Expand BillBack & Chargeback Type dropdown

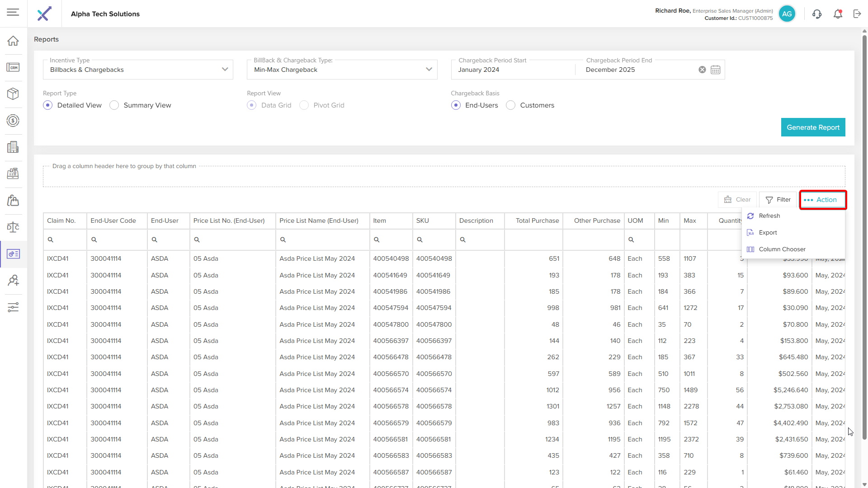[429, 70]
